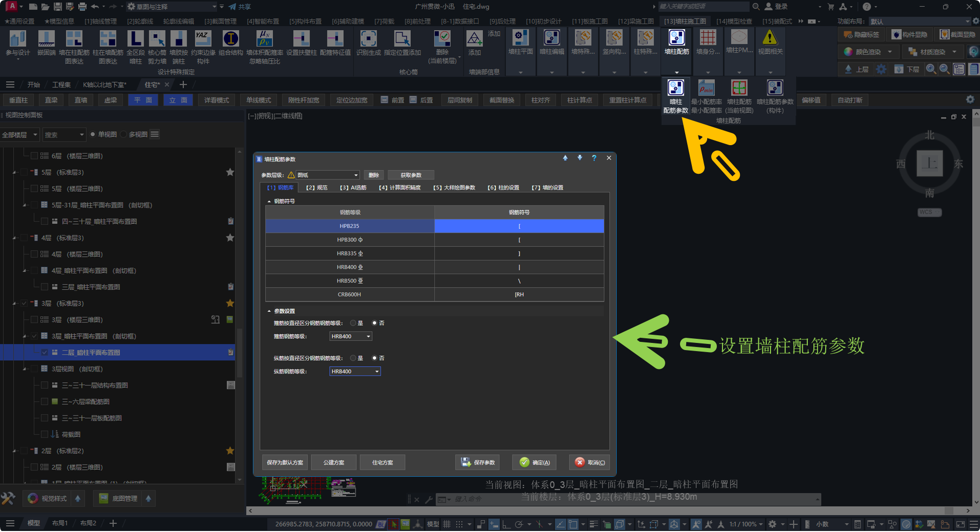
Task: Click the 组合结构 tool icon
Action: point(230,38)
